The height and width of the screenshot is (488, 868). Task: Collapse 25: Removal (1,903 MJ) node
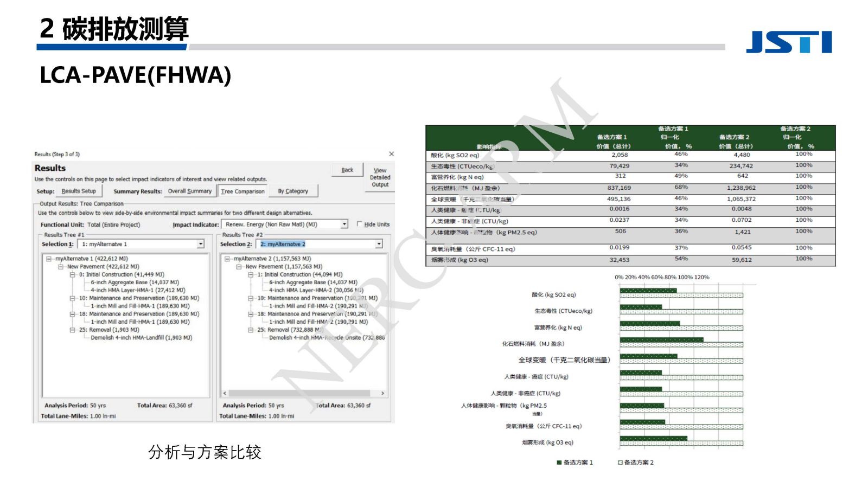point(72,330)
